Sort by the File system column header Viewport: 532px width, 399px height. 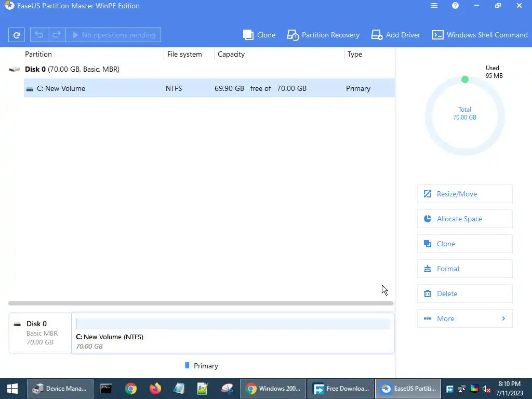click(184, 54)
